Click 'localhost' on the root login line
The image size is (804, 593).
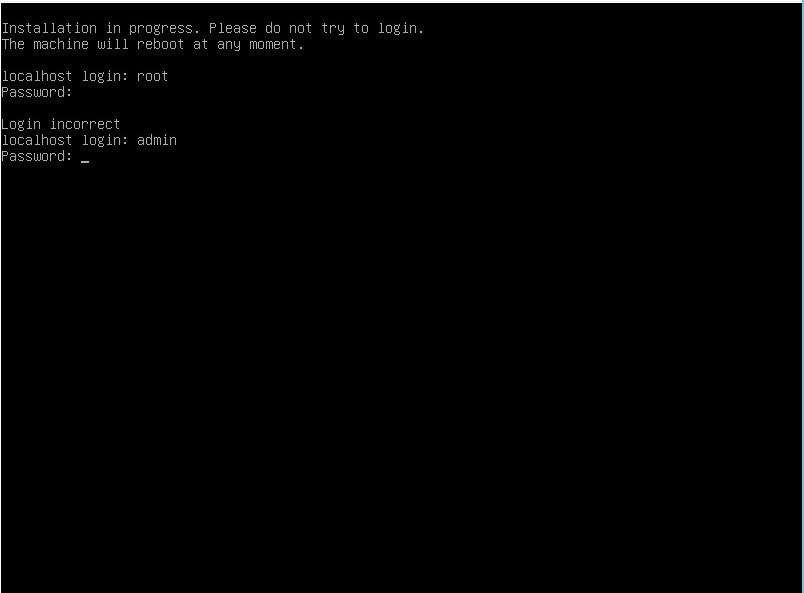coord(37,76)
